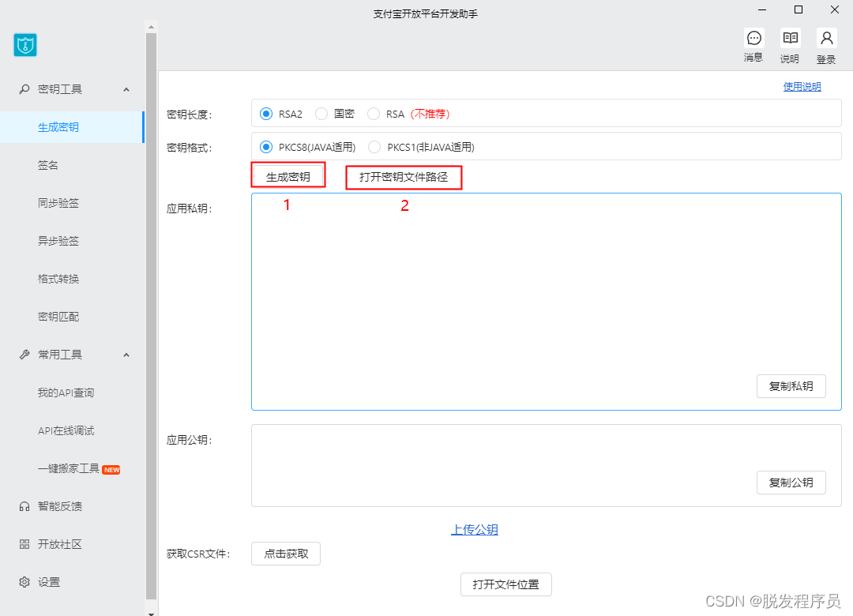Screen dimensions: 853x616
Task: Collapse the 常用工具 section chevron
Action: pyautogui.click(x=126, y=355)
